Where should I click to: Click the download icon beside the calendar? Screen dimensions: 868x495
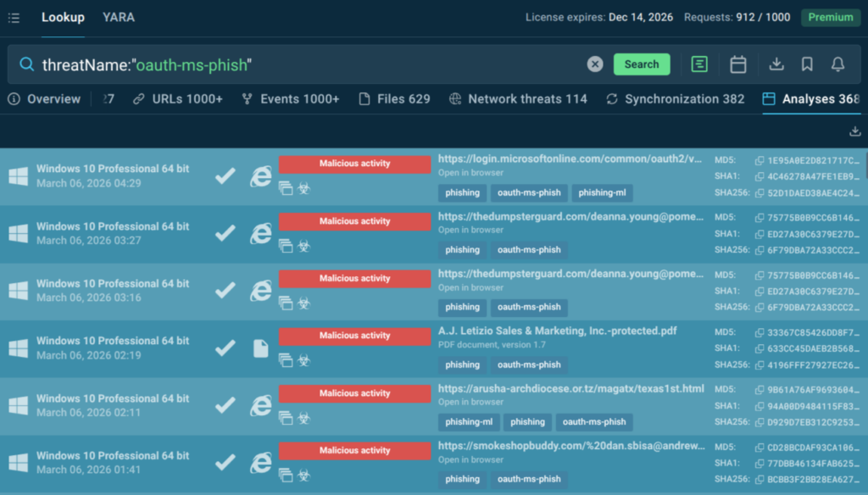(776, 64)
